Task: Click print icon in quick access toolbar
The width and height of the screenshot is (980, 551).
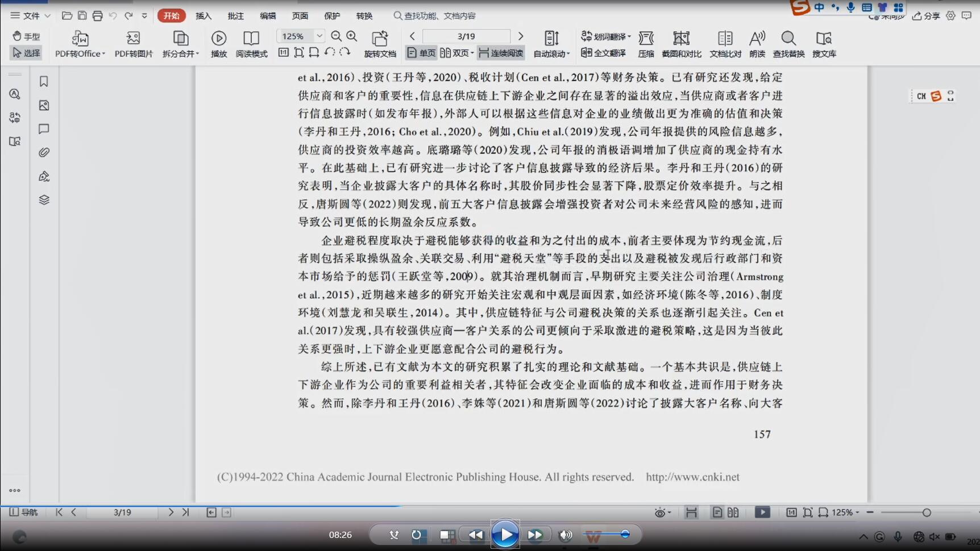Action: (x=97, y=16)
